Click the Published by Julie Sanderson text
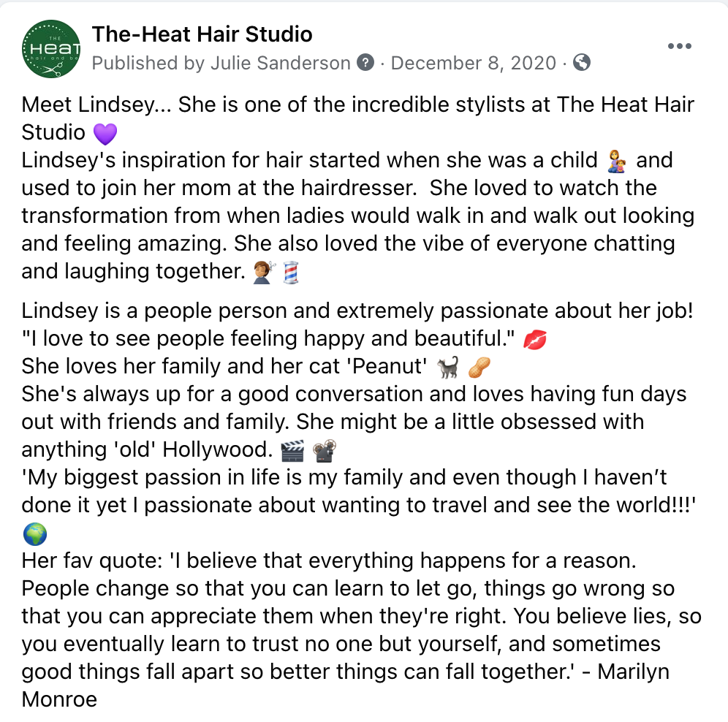This screenshot has width=728, height=722. pyautogui.click(x=221, y=63)
